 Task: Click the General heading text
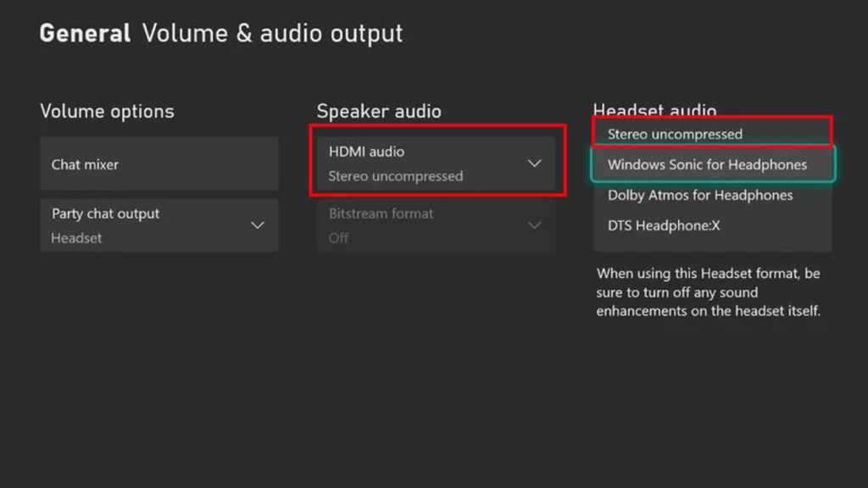85,34
